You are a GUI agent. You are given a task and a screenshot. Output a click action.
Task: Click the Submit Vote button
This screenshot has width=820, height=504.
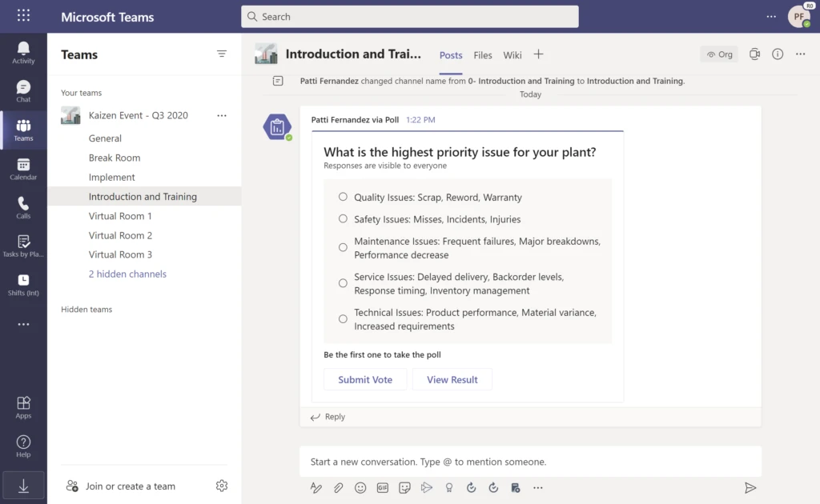(x=365, y=379)
